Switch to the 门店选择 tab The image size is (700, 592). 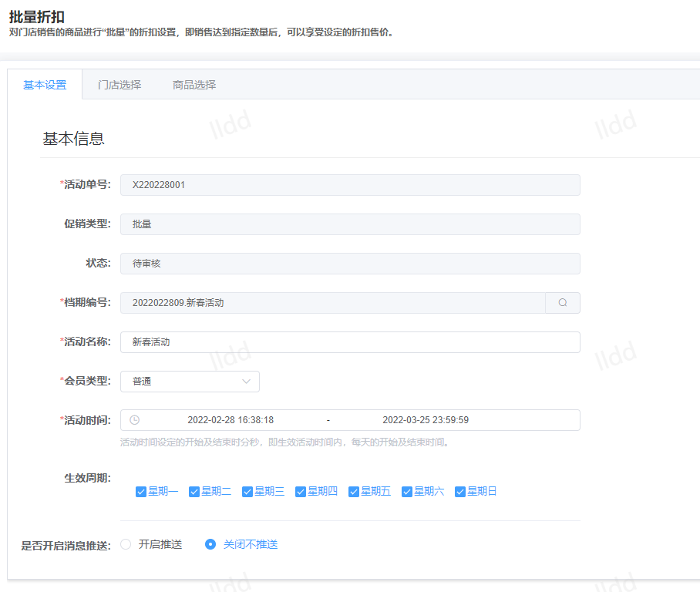point(119,85)
